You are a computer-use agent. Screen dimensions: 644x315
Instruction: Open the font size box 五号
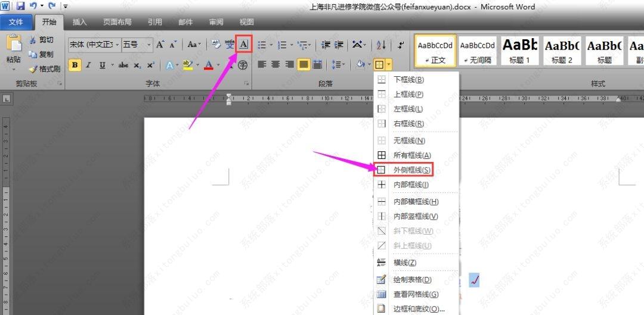[x=137, y=45]
